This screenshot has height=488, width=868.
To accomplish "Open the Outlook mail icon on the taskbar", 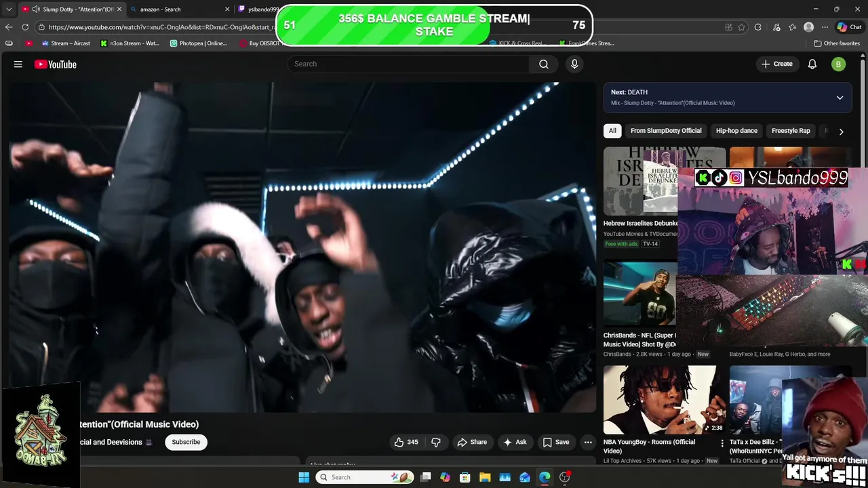I will (x=525, y=477).
